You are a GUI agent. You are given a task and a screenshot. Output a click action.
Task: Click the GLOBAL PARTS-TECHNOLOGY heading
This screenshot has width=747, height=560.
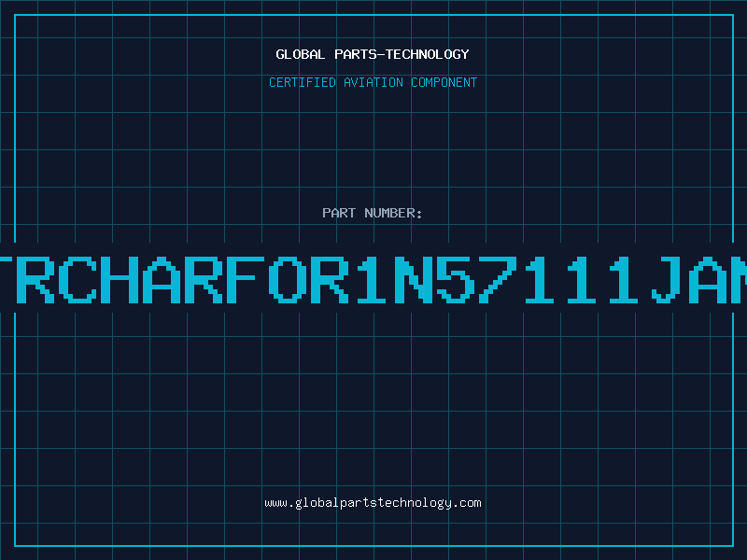tap(373, 54)
